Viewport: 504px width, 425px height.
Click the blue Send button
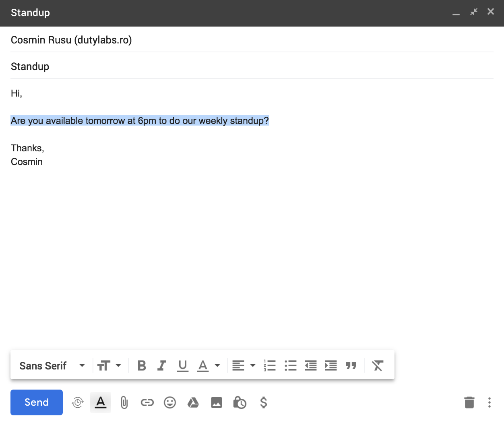pyautogui.click(x=37, y=402)
